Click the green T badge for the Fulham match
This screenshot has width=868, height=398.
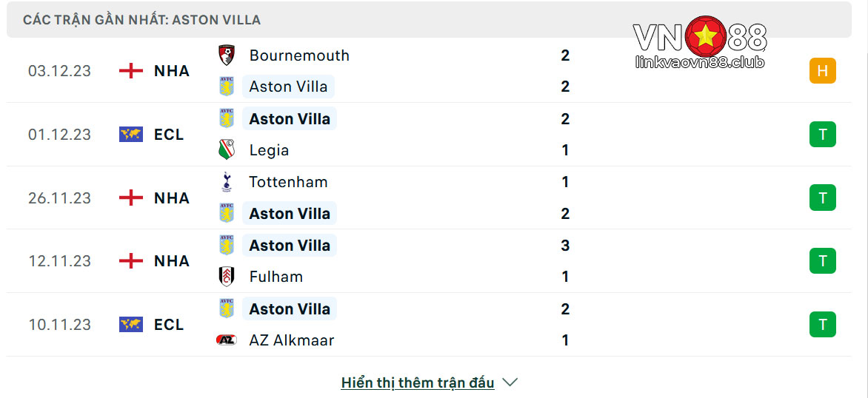pos(823,261)
